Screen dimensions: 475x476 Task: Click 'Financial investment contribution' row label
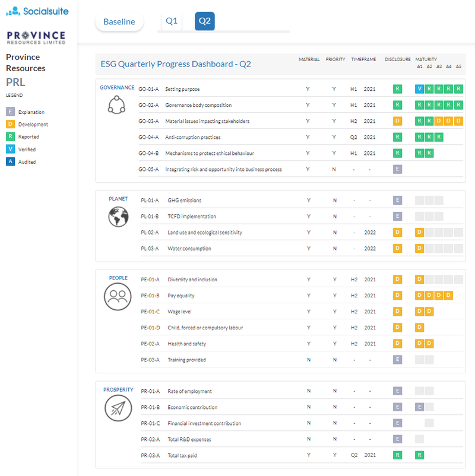(204, 424)
